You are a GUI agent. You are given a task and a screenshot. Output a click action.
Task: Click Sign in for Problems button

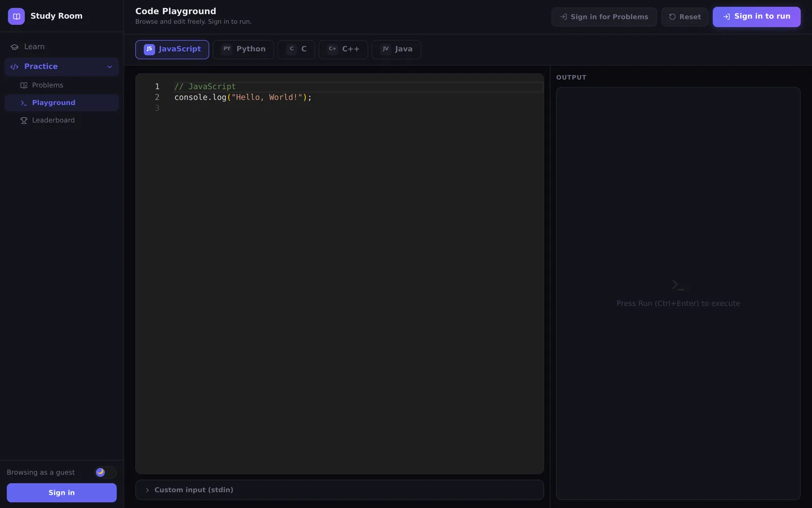tap(604, 17)
